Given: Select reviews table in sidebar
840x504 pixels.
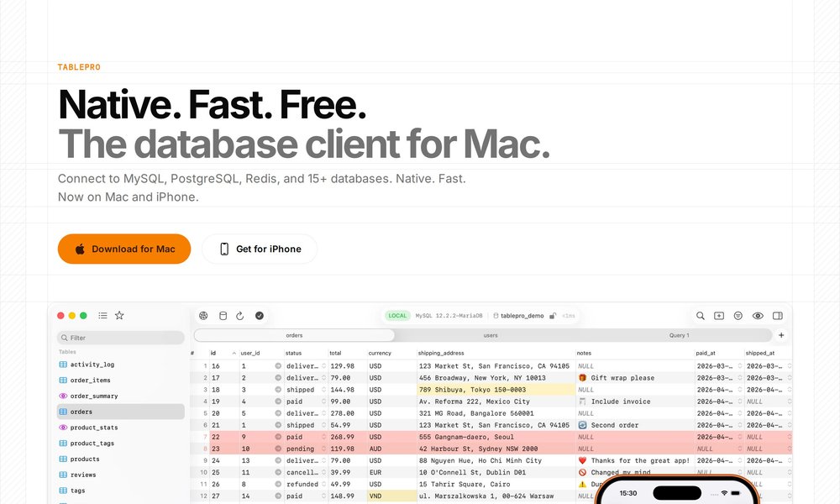Looking at the screenshot, I should tap(120, 475).
